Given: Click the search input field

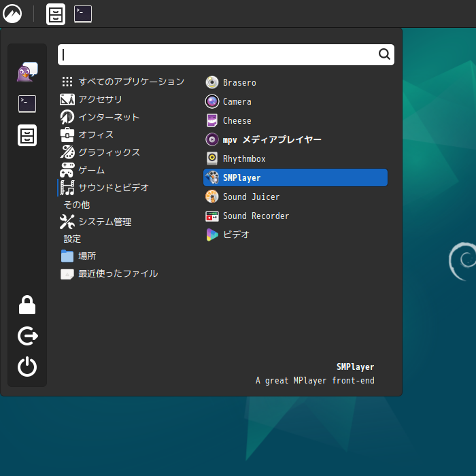Looking at the screenshot, I should (x=218, y=54).
